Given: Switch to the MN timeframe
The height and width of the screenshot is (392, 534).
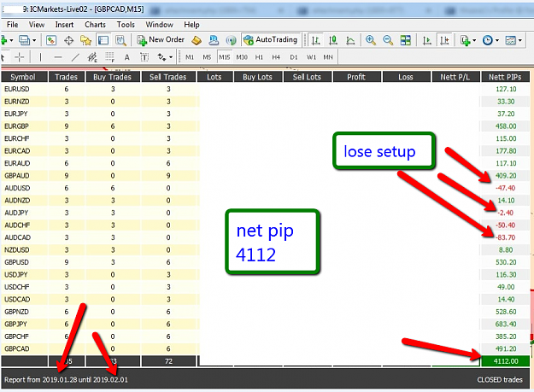Looking at the screenshot, I should (328, 57).
